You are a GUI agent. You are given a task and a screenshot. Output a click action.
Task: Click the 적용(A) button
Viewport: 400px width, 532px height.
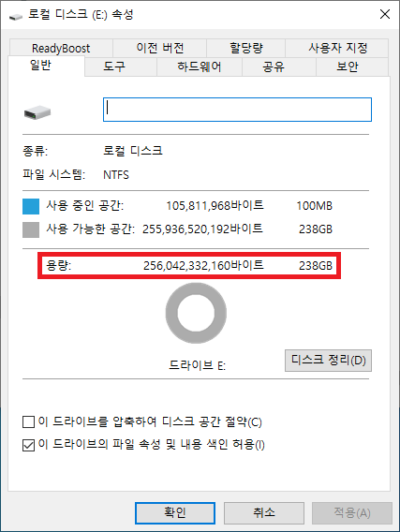(x=352, y=513)
